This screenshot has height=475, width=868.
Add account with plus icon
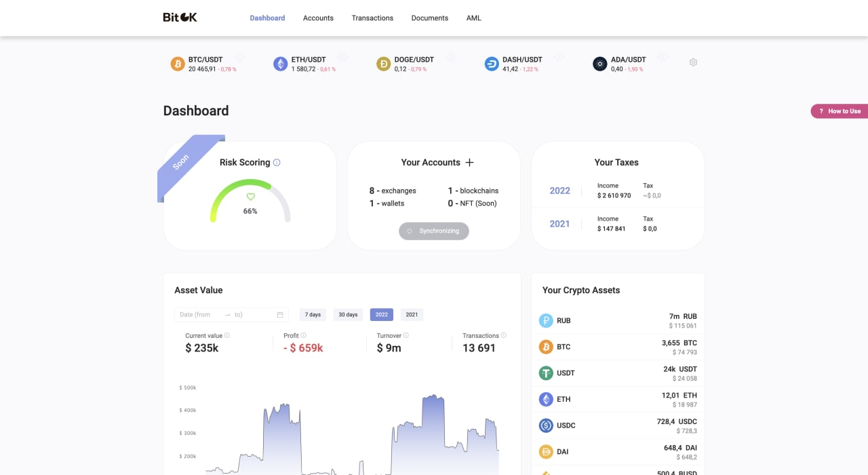point(469,162)
